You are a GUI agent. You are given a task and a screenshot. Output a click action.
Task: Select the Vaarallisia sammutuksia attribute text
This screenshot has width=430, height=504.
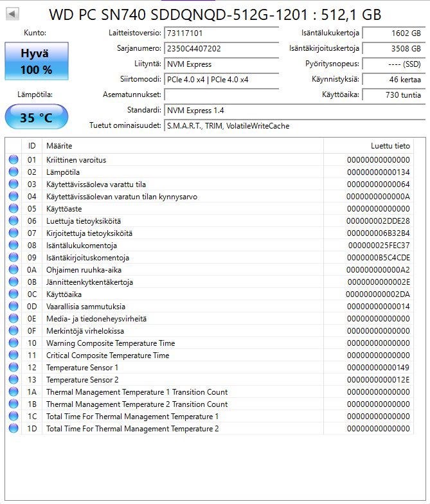(x=86, y=306)
